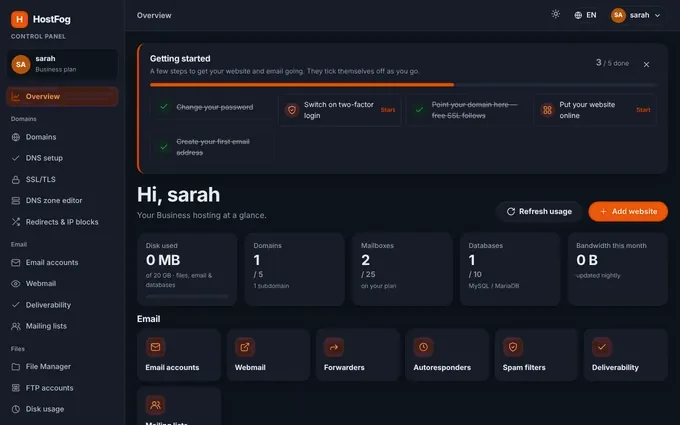The width and height of the screenshot is (680, 425).
Task: Open the Webmail tile
Action: click(x=268, y=355)
